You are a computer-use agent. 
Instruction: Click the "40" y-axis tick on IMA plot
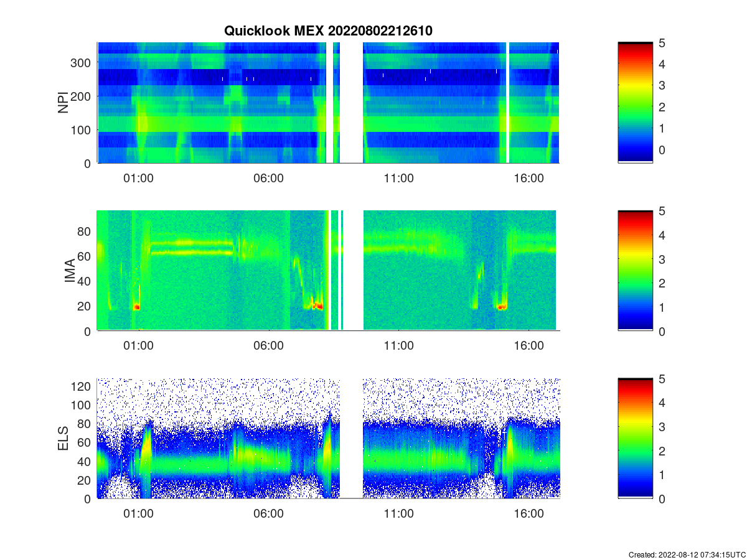coord(85,281)
